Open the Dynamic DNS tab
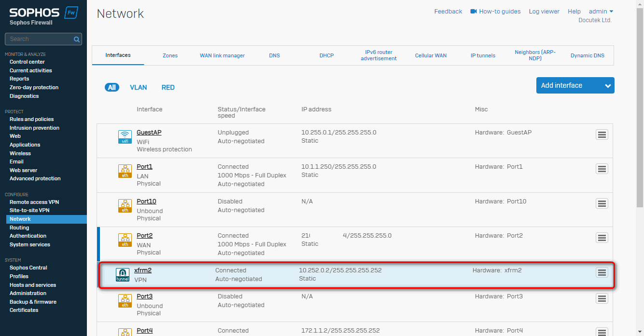Screen dimensions: 644x336 587,55
